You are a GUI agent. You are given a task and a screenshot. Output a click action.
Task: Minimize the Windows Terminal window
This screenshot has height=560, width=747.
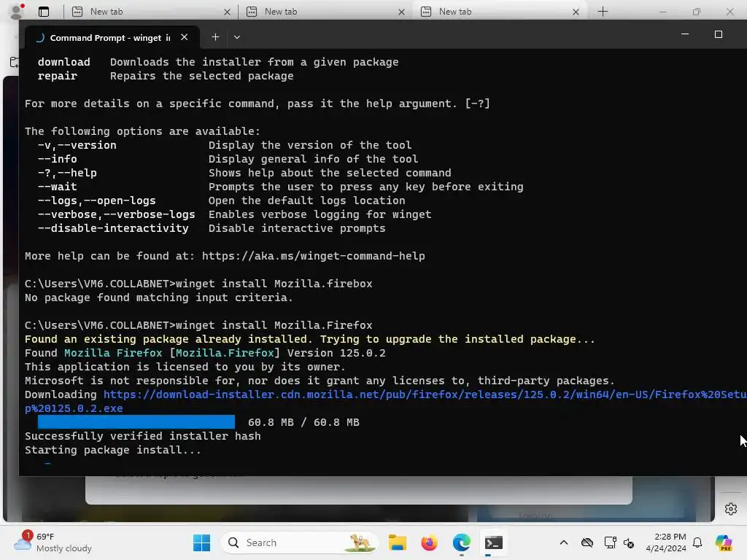pos(685,34)
